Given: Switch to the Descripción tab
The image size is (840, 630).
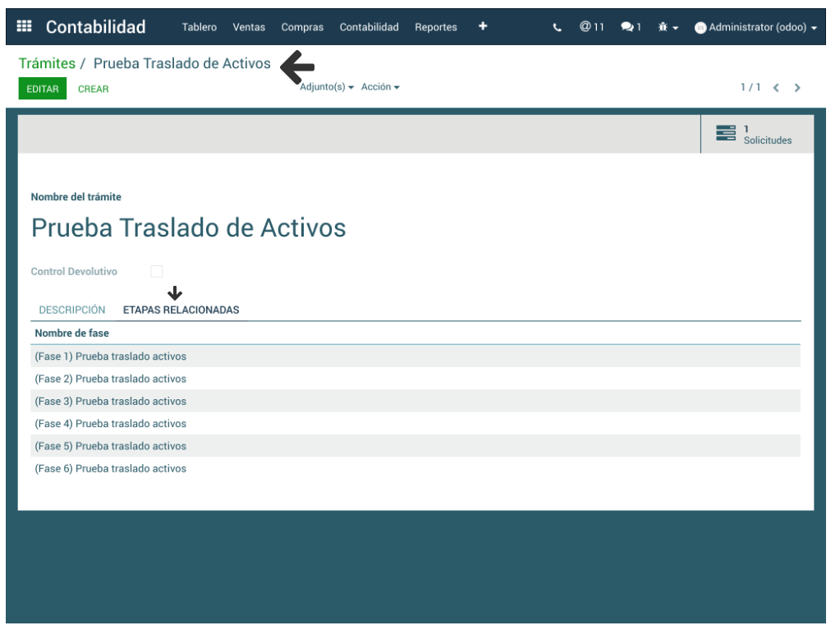Looking at the screenshot, I should pyautogui.click(x=72, y=310).
